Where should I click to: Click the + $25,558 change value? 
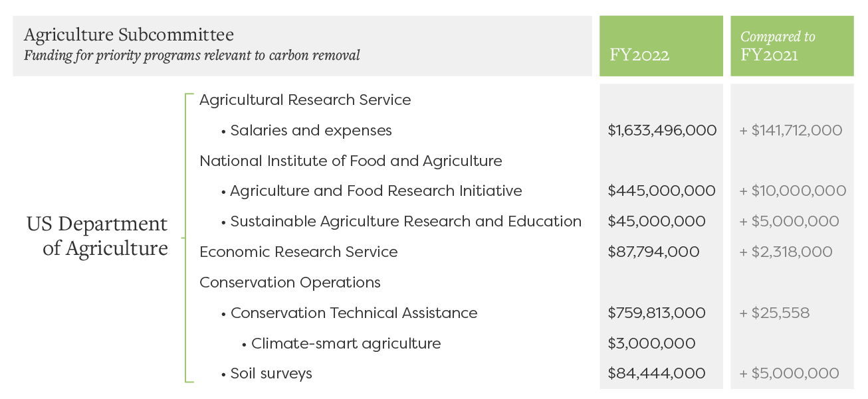tap(774, 313)
